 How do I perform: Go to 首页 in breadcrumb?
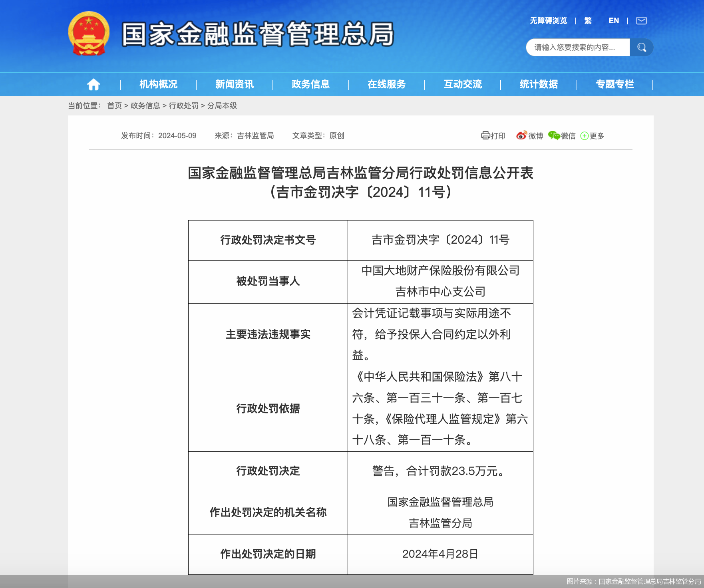pos(114,105)
